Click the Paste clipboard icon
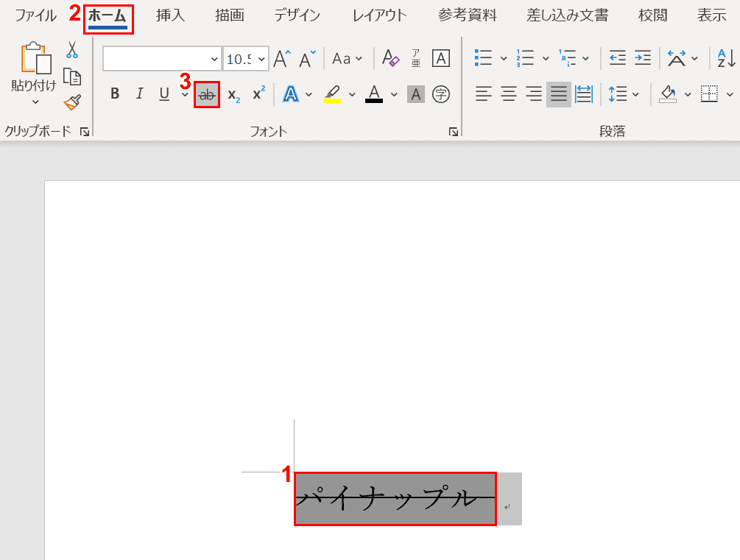 (35, 58)
